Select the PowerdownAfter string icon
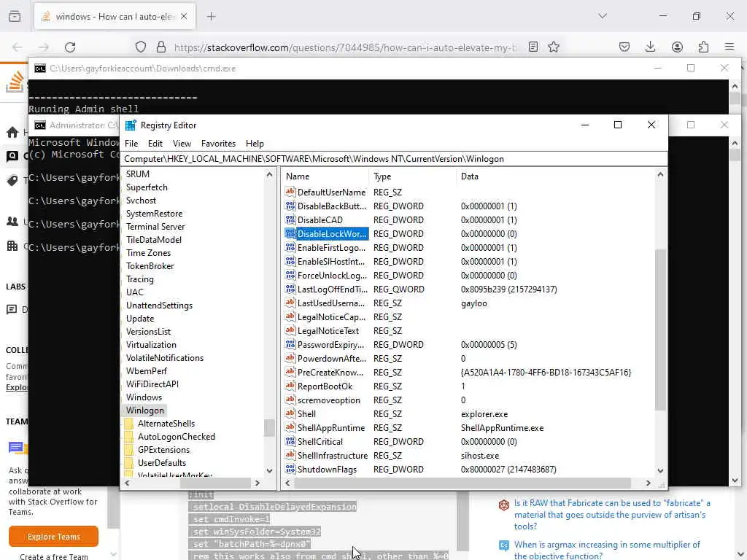747x560 pixels. (x=290, y=357)
